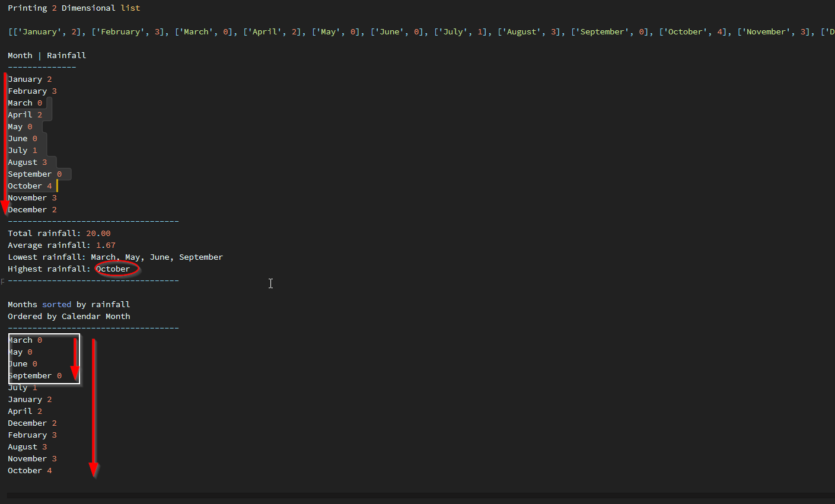Click the circled word October
Screen dimensions: 835x504
113,269
